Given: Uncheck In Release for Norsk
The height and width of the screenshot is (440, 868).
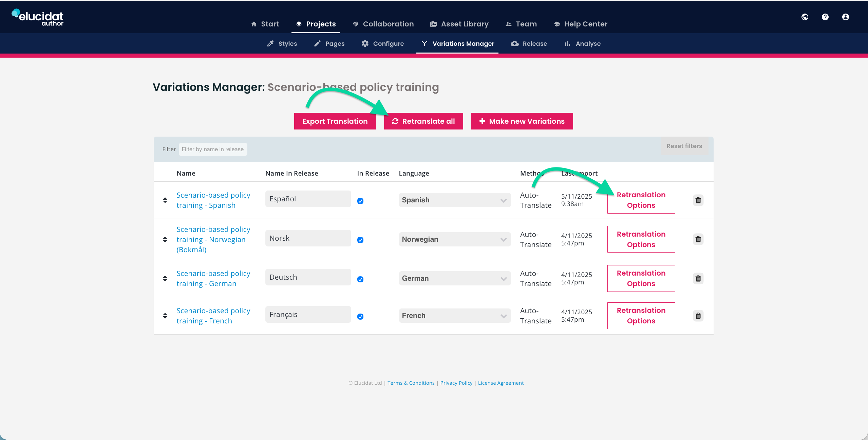Looking at the screenshot, I should tap(360, 240).
